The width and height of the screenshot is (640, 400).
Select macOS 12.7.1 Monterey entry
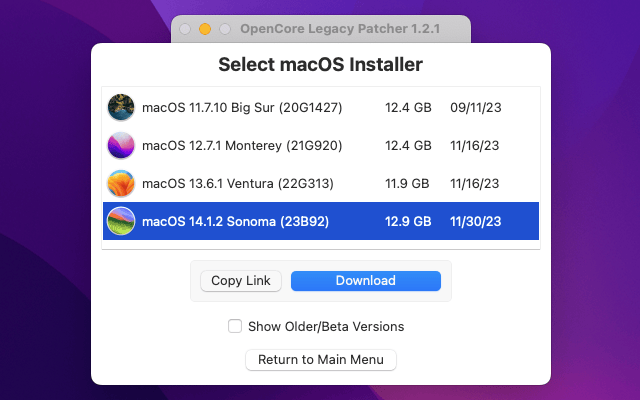242,145
